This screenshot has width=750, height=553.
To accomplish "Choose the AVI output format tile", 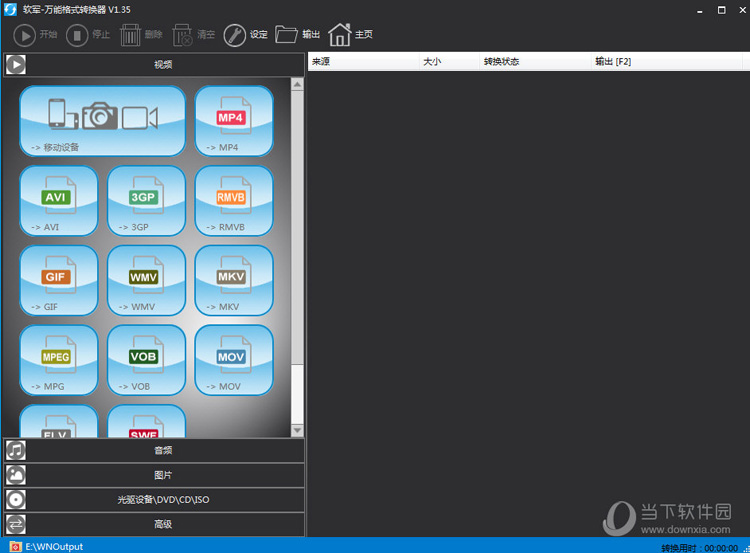I will (59, 201).
